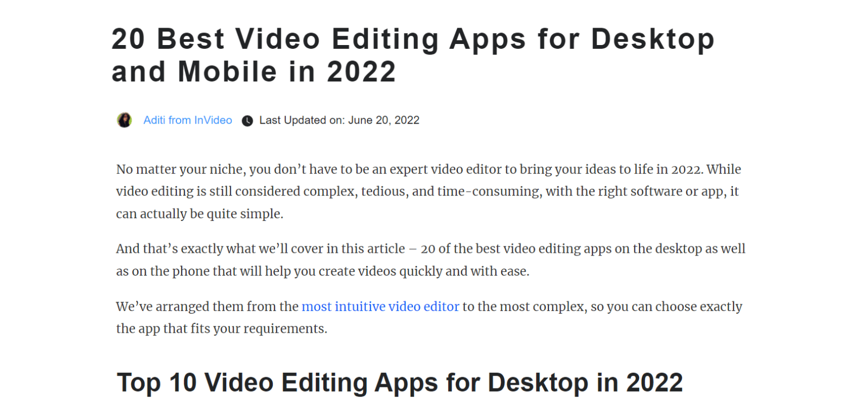Click '20 Best' in the main article title
Screen dimensions: 868x407
[x=168, y=39]
